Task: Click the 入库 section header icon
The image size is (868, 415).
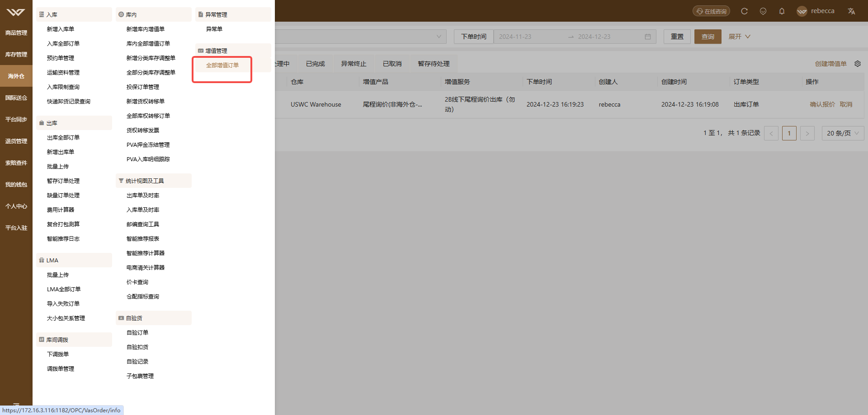Action: tap(42, 14)
